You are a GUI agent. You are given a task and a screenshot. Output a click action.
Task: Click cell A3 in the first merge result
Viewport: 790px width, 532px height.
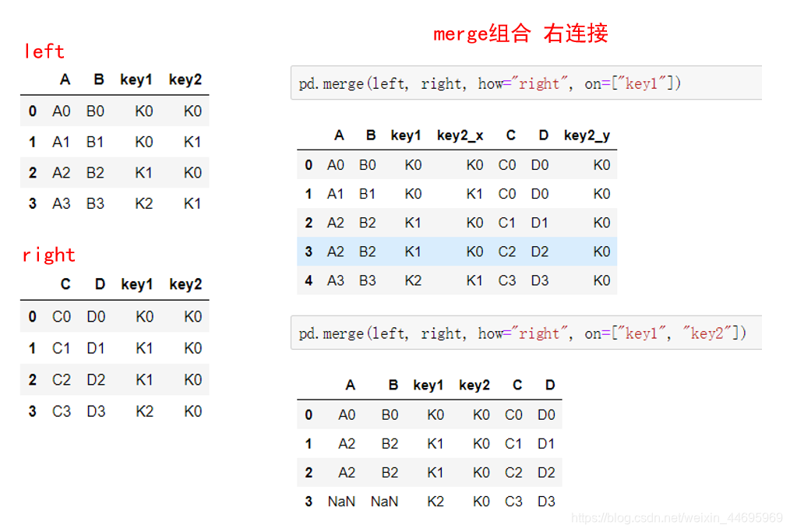tap(336, 280)
